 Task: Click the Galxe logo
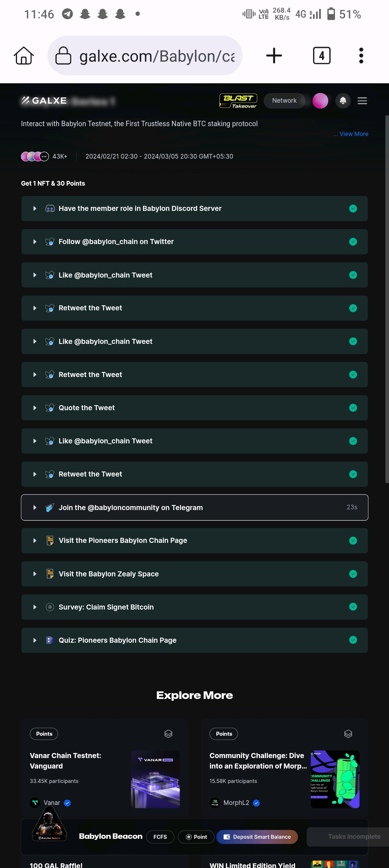[x=44, y=101]
